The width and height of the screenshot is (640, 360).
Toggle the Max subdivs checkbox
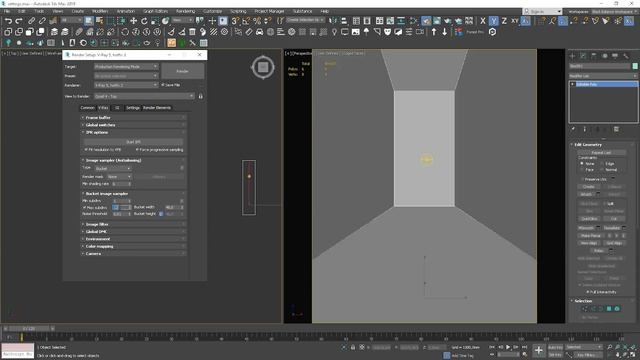click(84, 208)
